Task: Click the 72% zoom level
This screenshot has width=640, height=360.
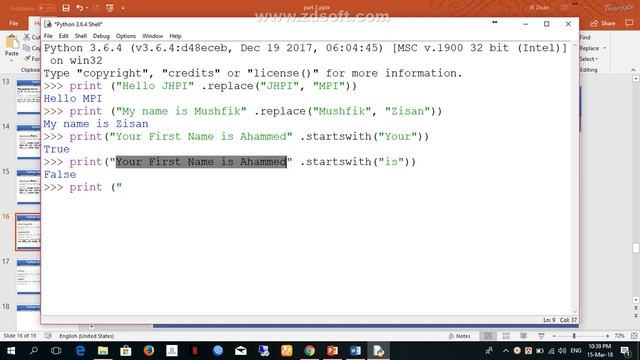Action: (x=619, y=336)
